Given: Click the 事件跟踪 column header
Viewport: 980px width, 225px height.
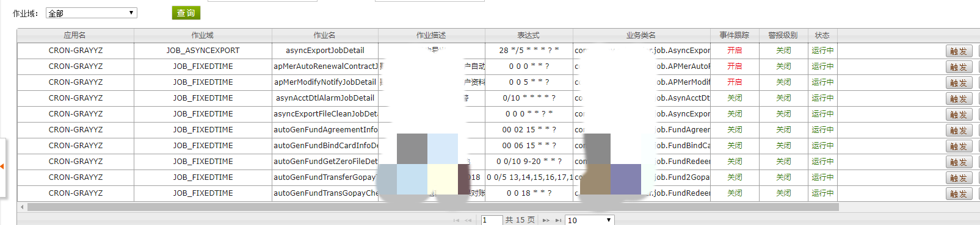Looking at the screenshot, I should pyautogui.click(x=735, y=35).
